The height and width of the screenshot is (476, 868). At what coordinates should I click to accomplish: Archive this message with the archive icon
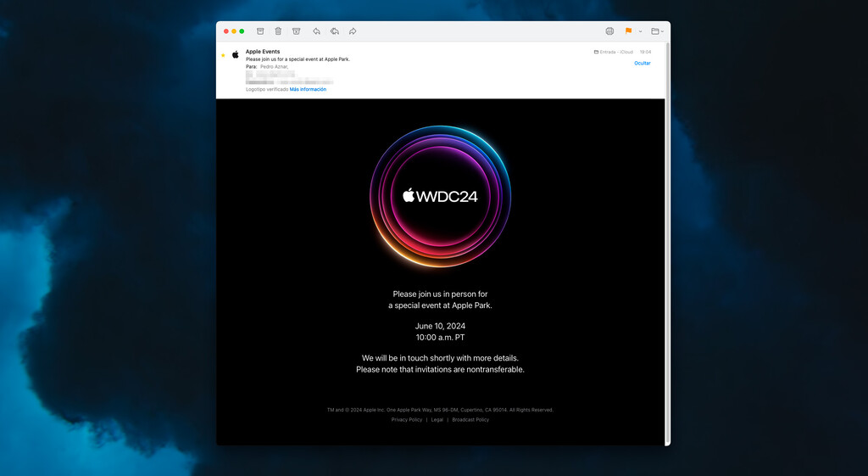tap(260, 31)
